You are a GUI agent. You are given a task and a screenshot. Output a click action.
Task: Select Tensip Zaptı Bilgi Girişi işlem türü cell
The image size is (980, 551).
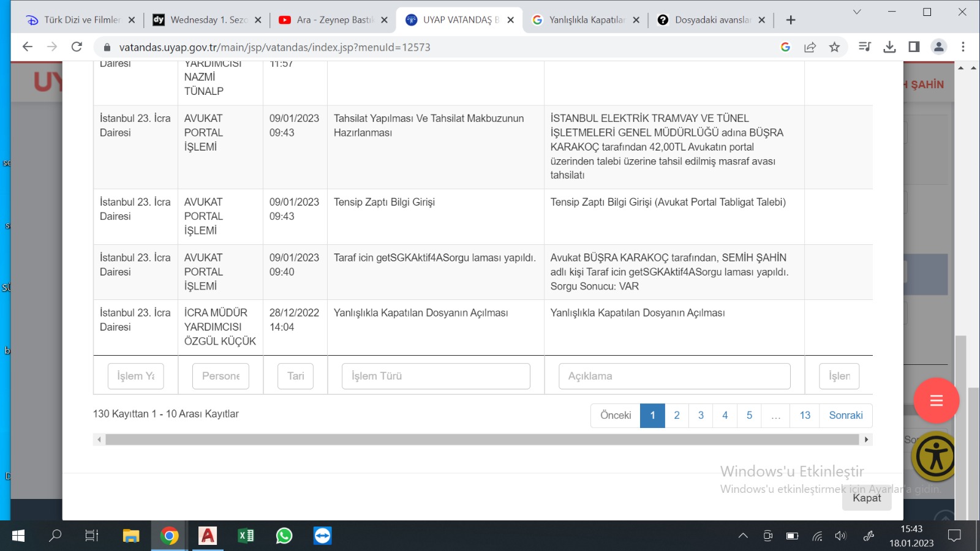click(x=435, y=217)
